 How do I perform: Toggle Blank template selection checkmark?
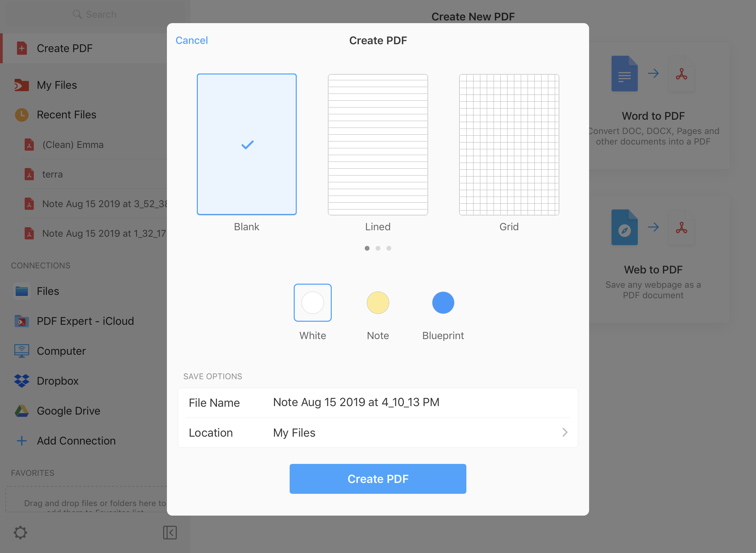[246, 145]
